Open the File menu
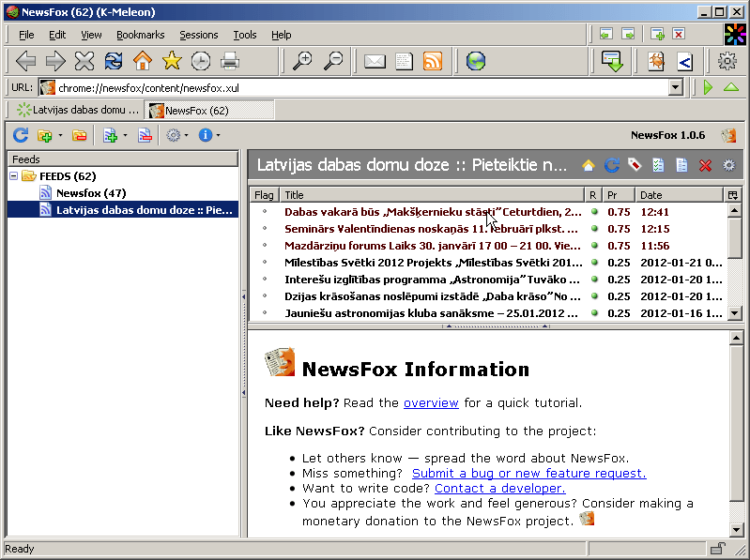The image size is (750, 560). [26, 35]
